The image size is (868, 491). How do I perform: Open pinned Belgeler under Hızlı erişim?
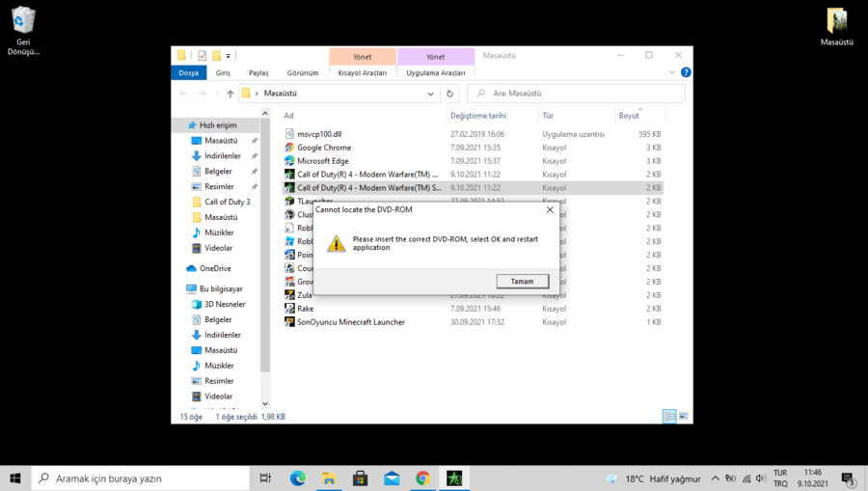(x=218, y=172)
